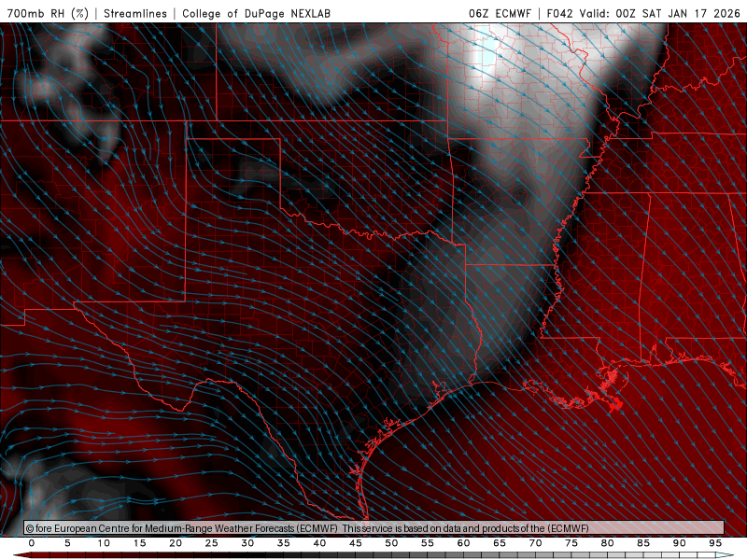747x560 pixels.
Task: Select the "15" color scale label
Action: (139, 543)
